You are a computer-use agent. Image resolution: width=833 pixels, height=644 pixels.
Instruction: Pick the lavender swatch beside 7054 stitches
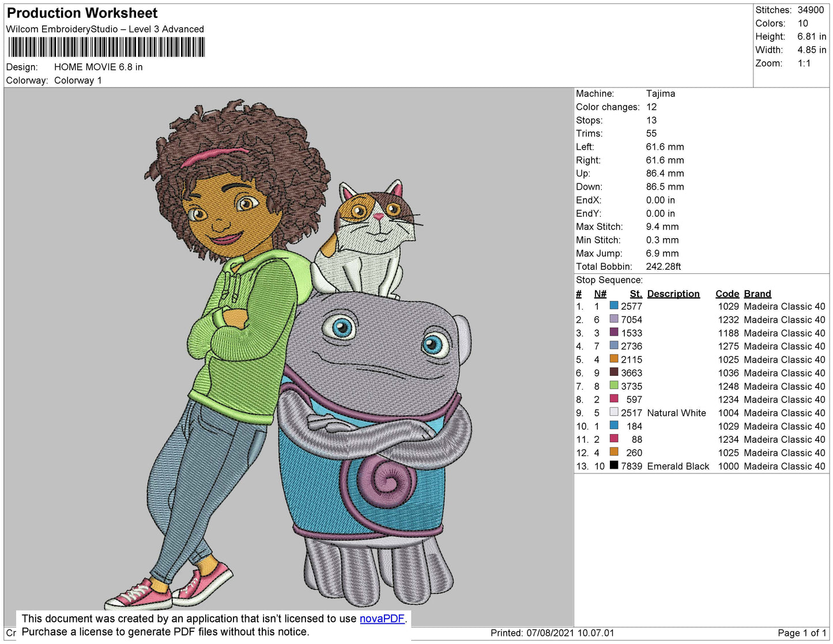point(614,319)
